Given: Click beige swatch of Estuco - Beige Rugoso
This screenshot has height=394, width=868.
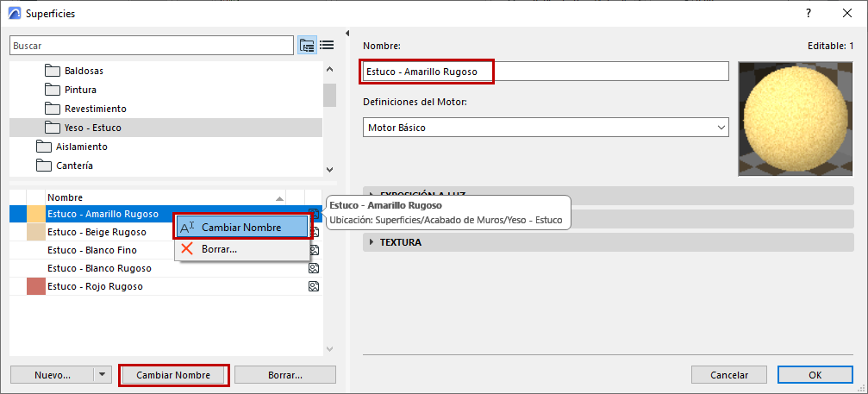Looking at the screenshot, I should point(36,232).
